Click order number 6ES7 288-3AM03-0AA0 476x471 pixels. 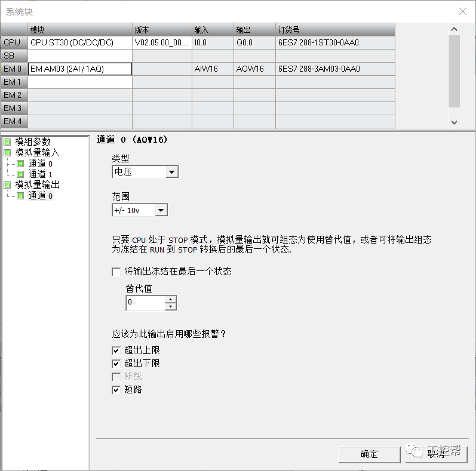point(336,69)
